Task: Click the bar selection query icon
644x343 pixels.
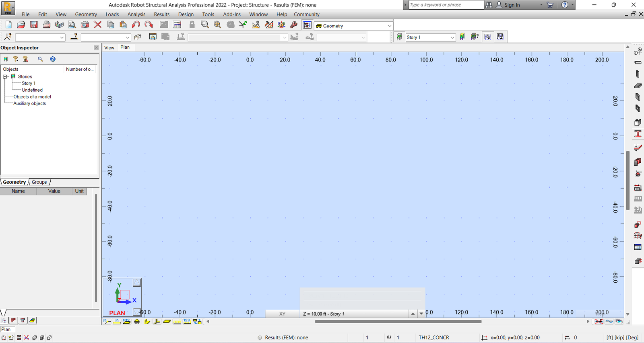Action: point(74,37)
